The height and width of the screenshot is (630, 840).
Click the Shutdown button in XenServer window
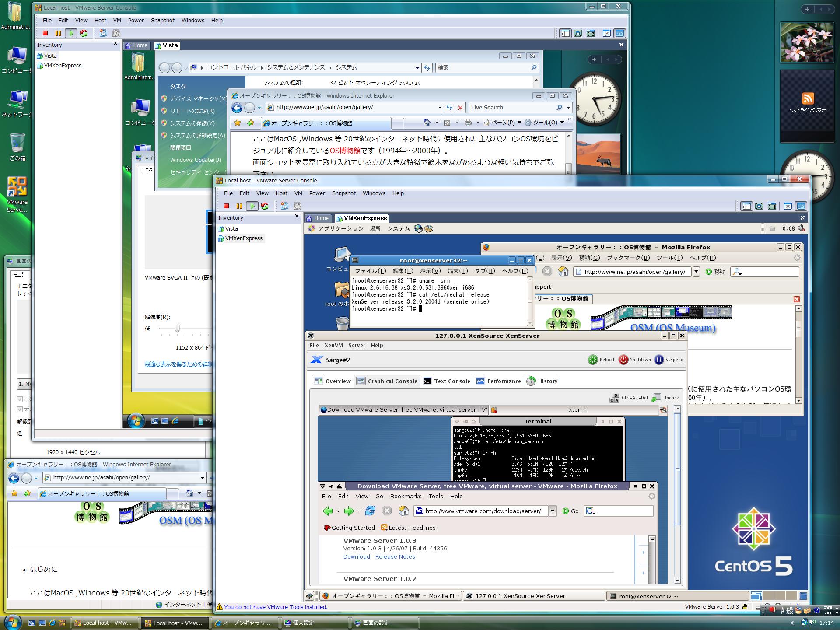[635, 360]
